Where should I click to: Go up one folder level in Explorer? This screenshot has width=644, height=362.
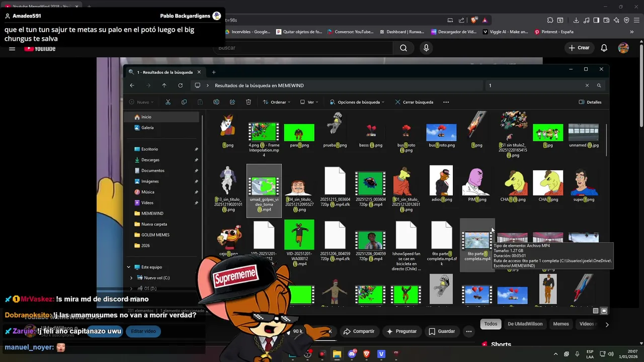(164, 85)
